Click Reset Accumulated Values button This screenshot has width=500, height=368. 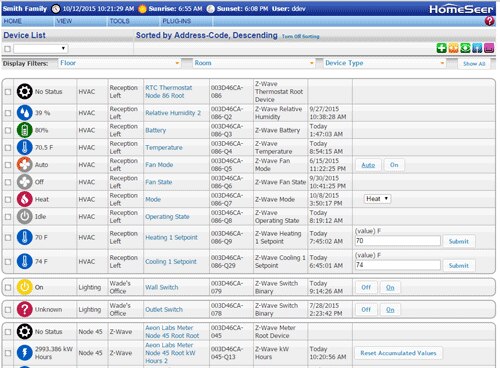click(398, 353)
